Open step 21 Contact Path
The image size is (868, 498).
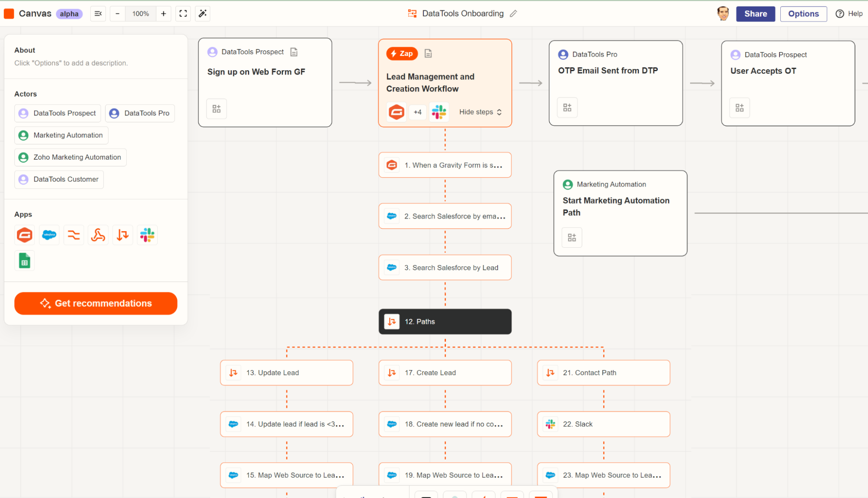pyautogui.click(x=604, y=373)
